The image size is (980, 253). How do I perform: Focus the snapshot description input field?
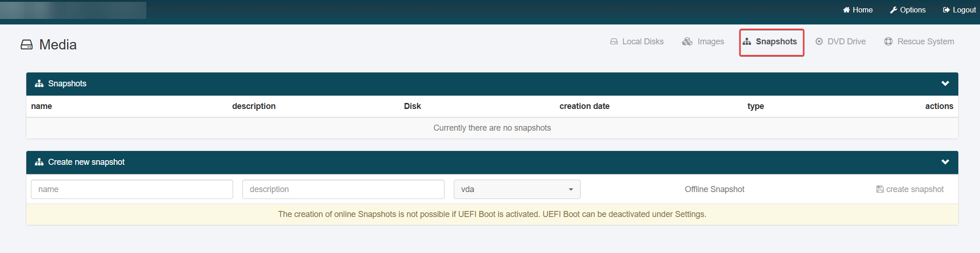click(x=343, y=189)
